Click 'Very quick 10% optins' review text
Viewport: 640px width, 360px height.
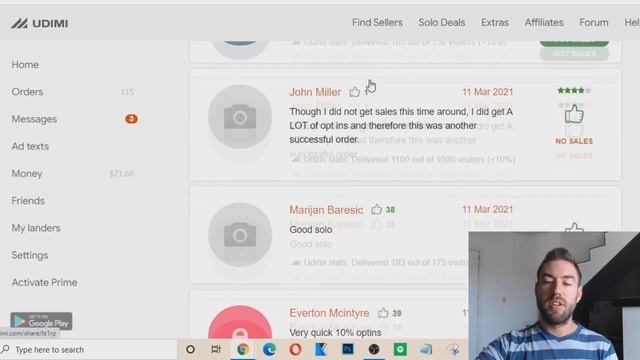(x=336, y=333)
